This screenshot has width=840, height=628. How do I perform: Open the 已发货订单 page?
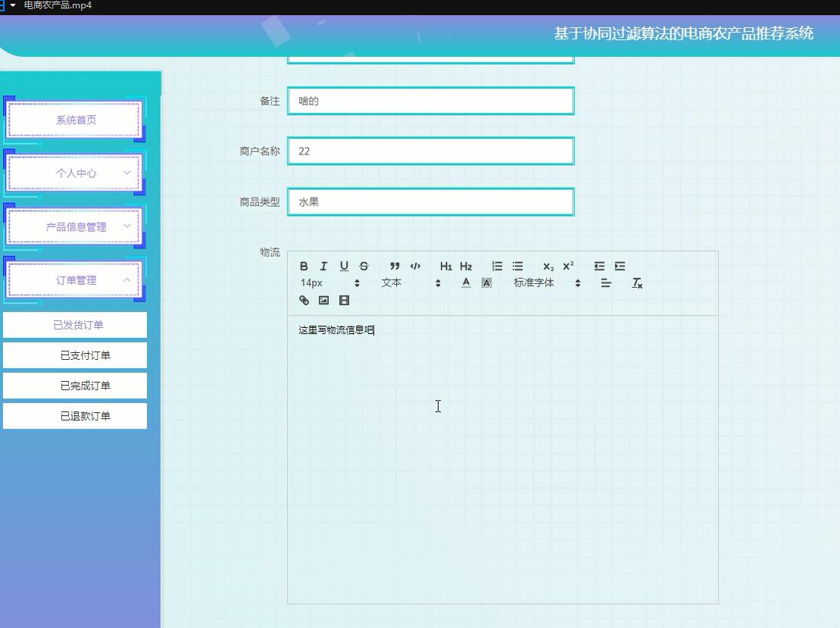point(75,325)
